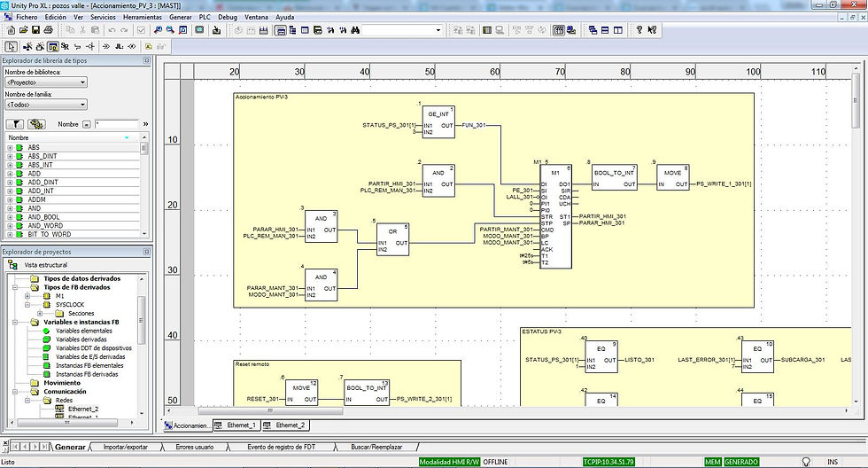Toggle pin on Explorador de proyectos panel
This screenshot has height=468, width=868.
tap(147, 252)
